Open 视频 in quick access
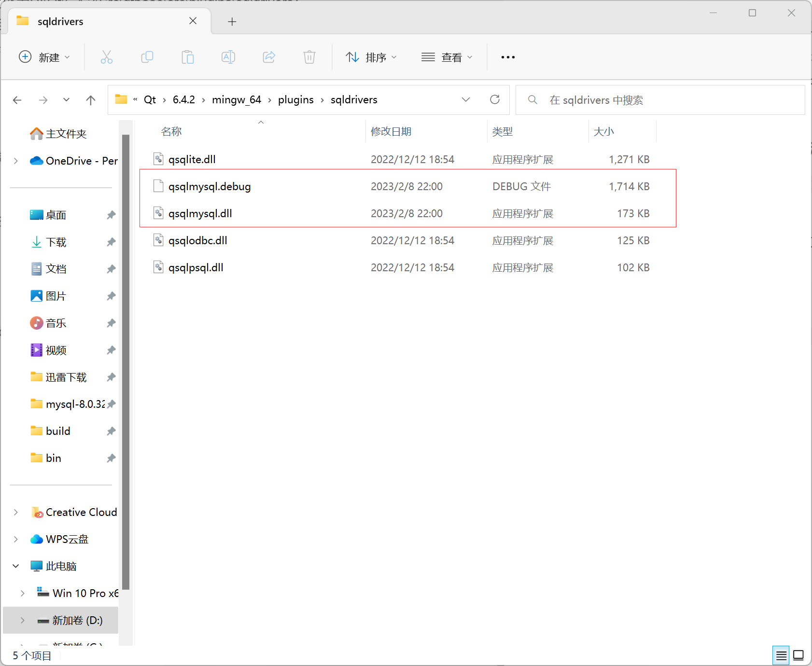The image size is (812, 666). tap(48, 350)
